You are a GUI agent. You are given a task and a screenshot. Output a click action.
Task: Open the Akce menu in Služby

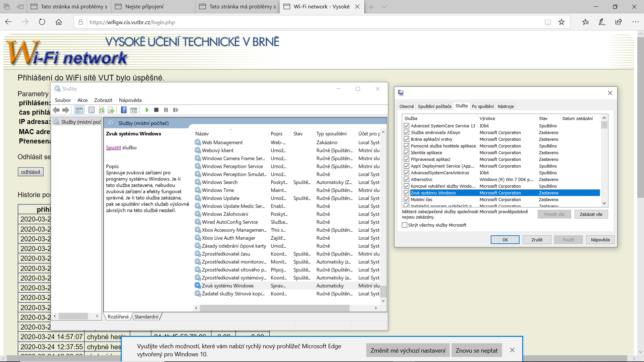click(x=82, y=100)
